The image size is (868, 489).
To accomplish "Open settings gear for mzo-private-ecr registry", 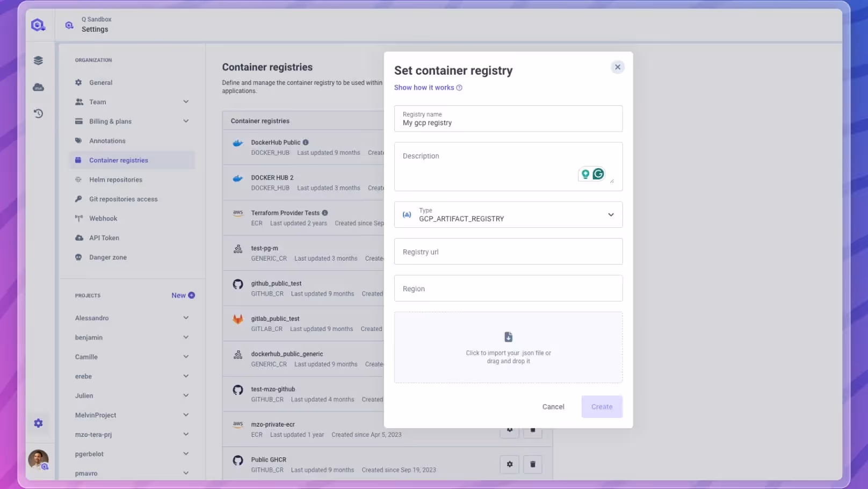I will [x=509, y=429].
